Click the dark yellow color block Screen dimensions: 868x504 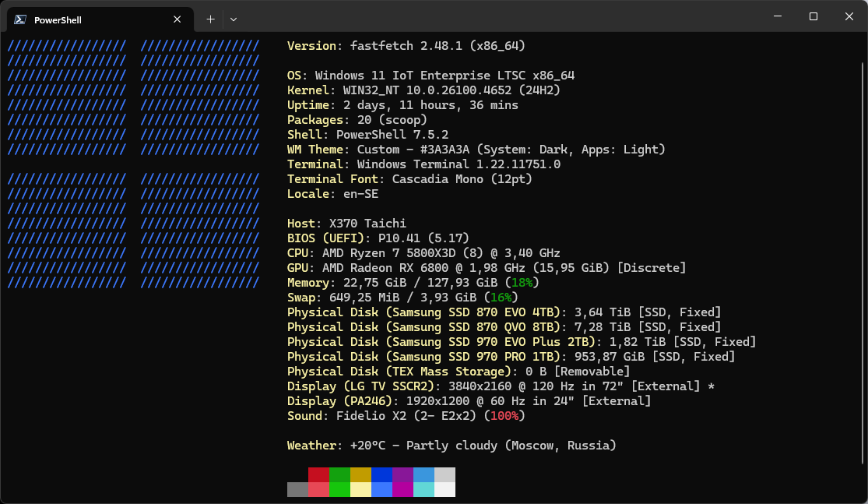click(361, 474)
